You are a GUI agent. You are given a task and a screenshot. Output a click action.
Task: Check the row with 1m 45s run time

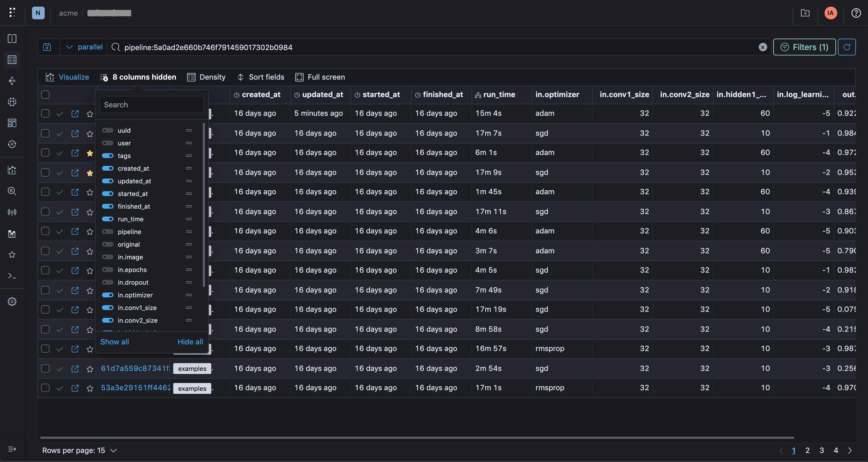point(45,192)
